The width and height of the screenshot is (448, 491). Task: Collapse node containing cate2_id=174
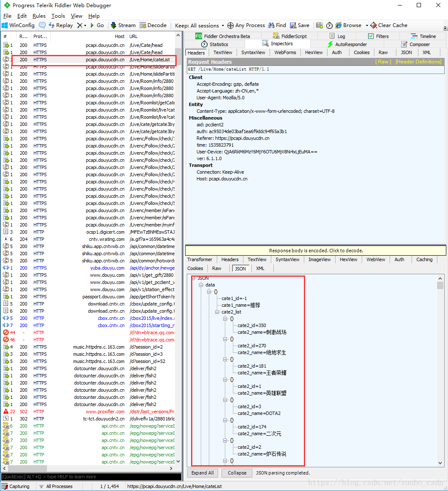(x=225, y=420)
